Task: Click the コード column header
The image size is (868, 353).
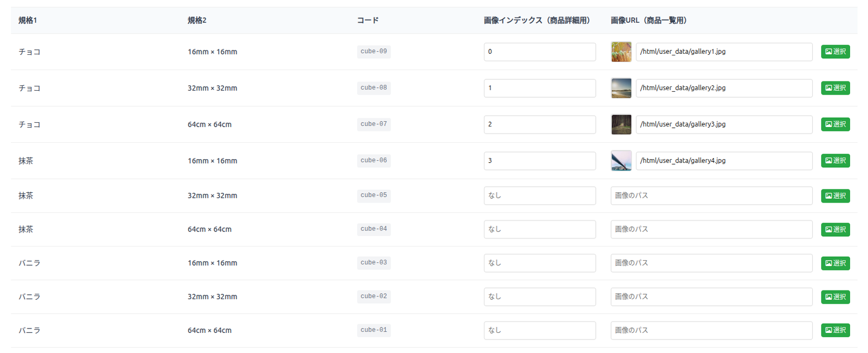Action: (x=368, y=21)
